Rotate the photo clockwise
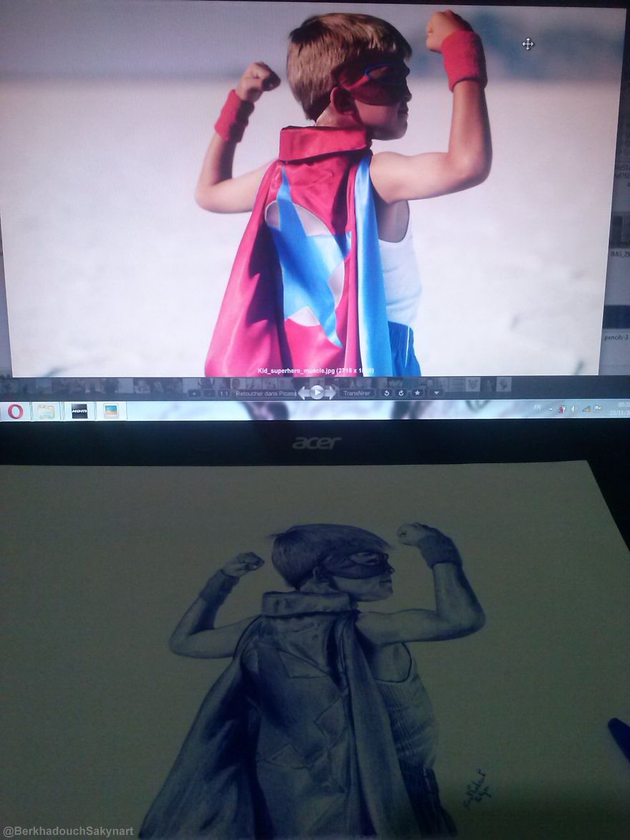630x840 pixels. click(x=401, y=392)
